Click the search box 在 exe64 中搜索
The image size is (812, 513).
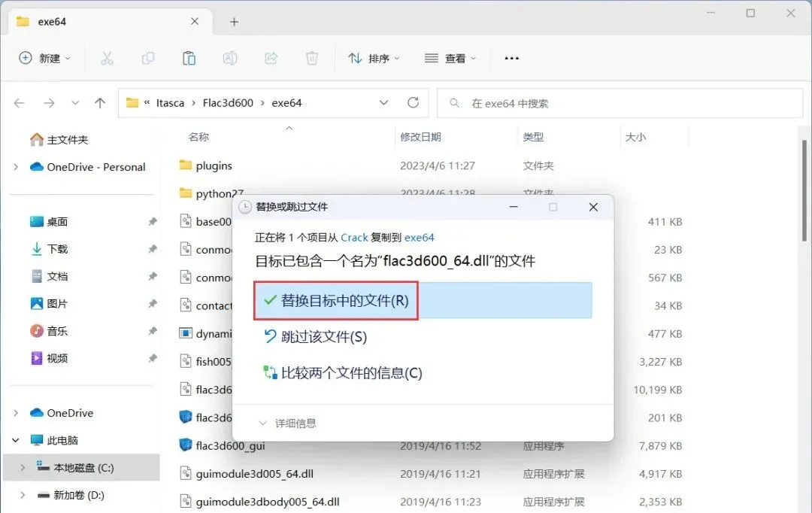620,103
